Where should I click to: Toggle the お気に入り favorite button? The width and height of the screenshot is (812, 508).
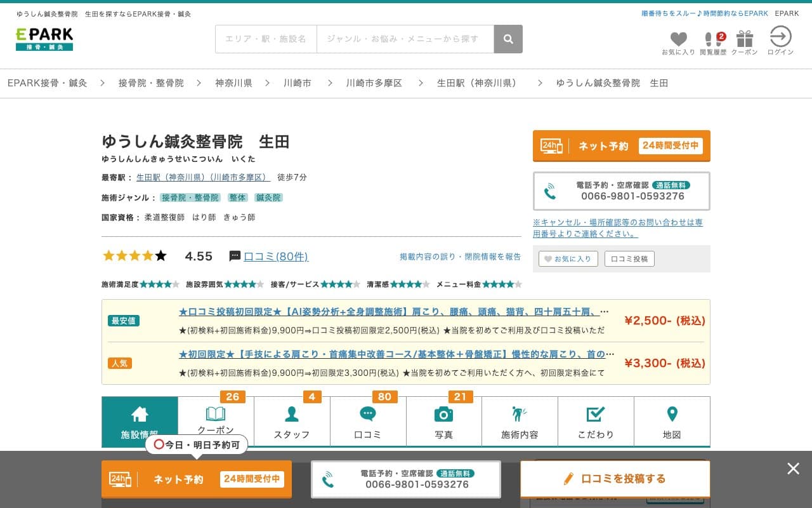pos(568,259)
